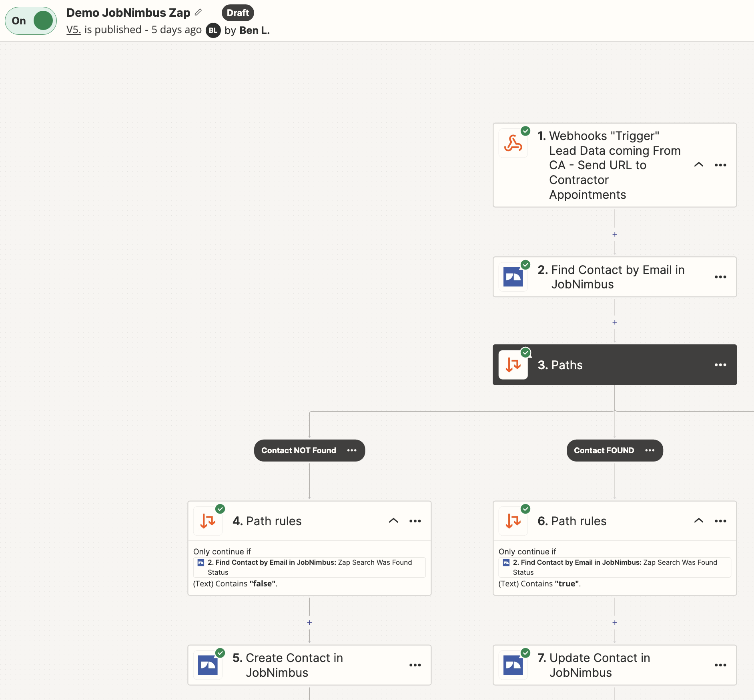This screenshot has height=700, width=754.
Task: Collapse the 6. Path rules details
Action: point(699,521)
